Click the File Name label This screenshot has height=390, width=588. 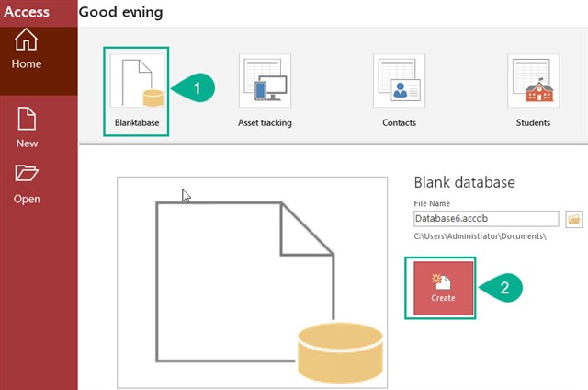click(432, 203)
